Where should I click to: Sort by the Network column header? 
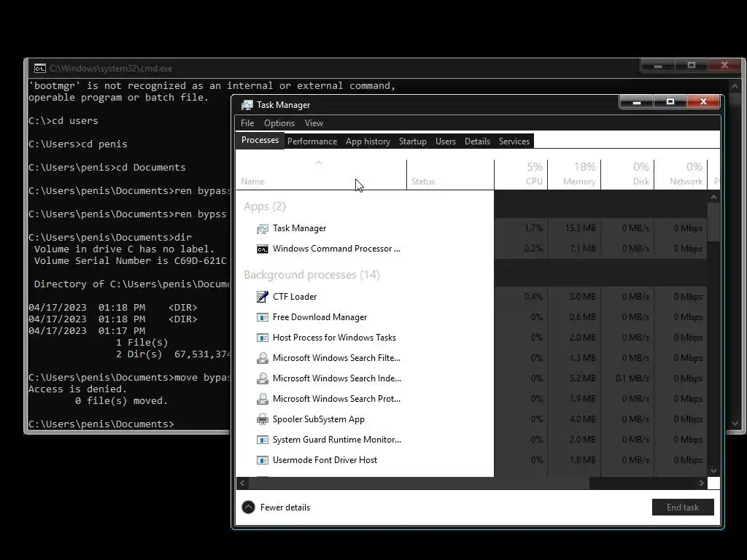(681, 175)
